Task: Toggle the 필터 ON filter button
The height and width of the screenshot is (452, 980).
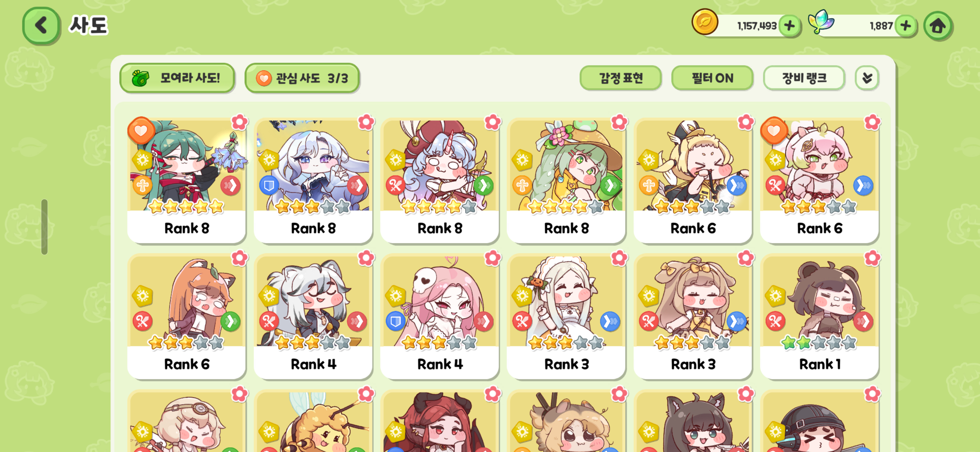Action: (x=712, y=78)
